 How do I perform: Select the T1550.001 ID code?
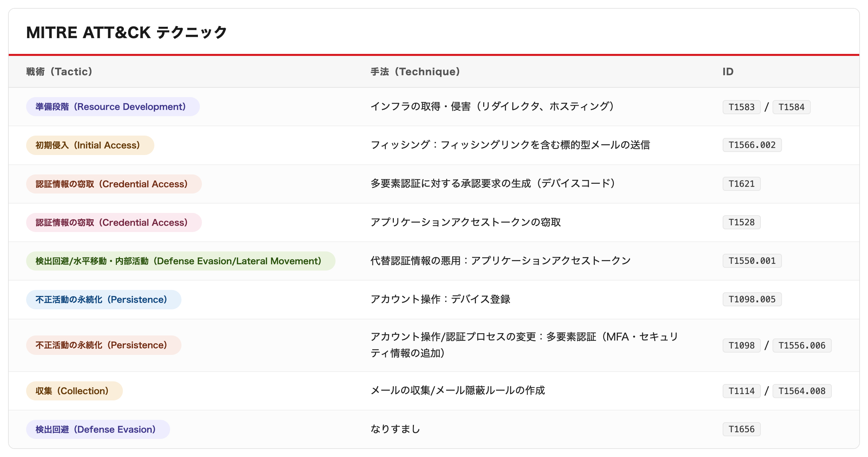coord(752,261)
